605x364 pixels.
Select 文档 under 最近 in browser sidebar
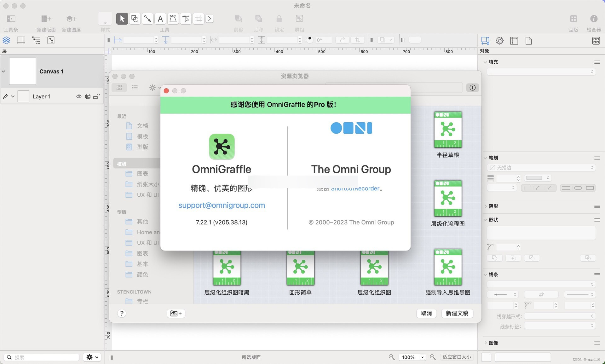(137, 126)
